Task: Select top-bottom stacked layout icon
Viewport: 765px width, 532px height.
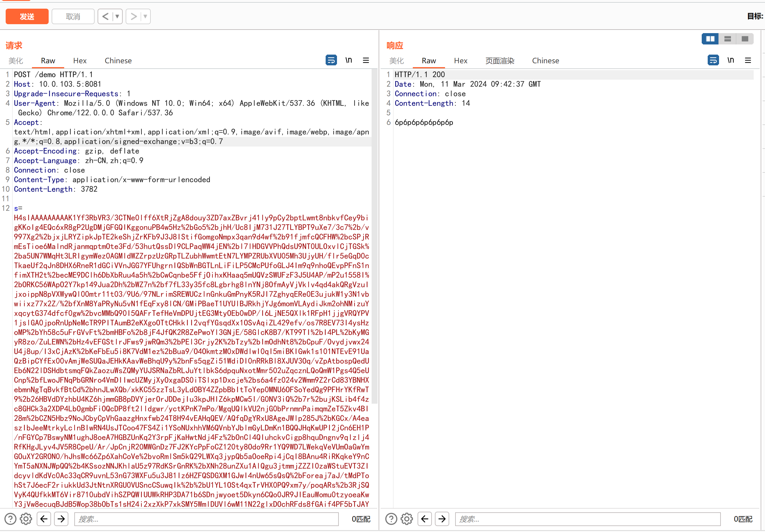Action: (x=728, y=39)
